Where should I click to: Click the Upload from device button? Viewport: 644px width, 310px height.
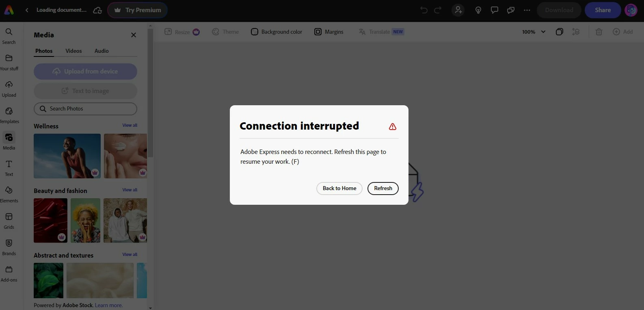point(85,72)
